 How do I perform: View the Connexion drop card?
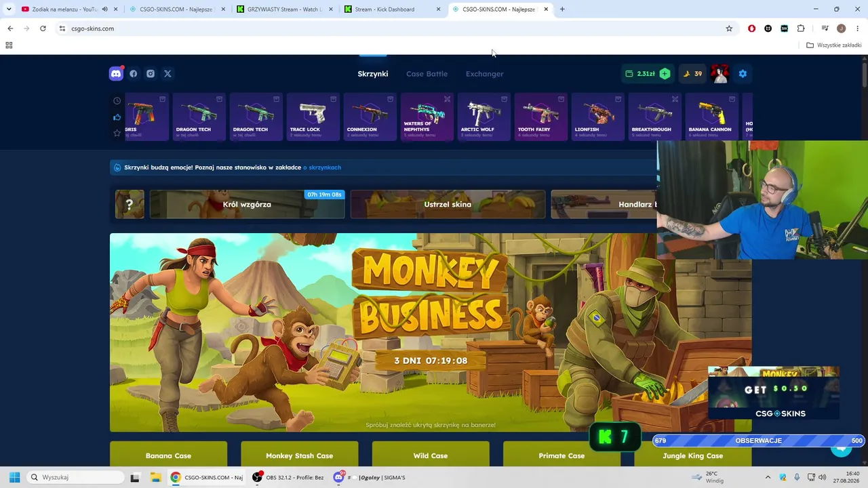370,117
